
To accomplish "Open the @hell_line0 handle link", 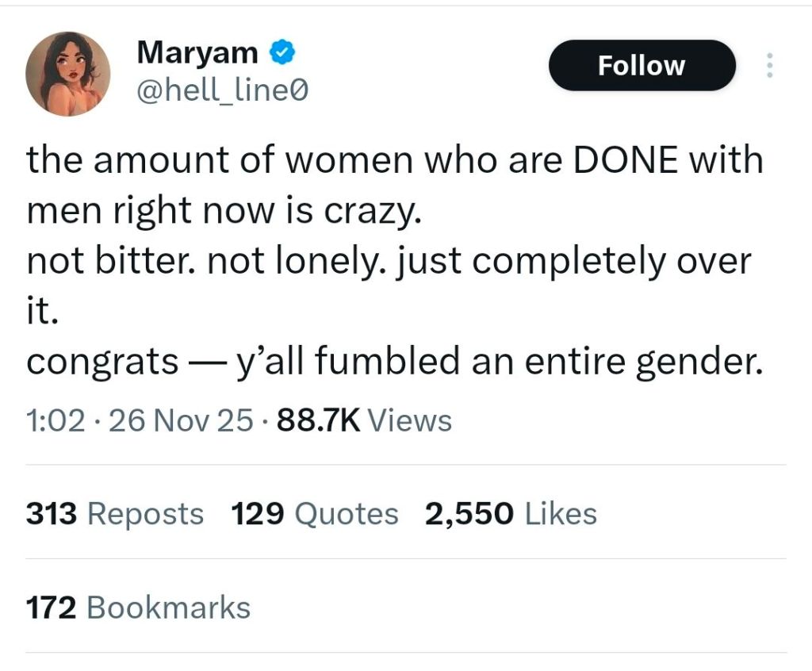I will point(221,93).
